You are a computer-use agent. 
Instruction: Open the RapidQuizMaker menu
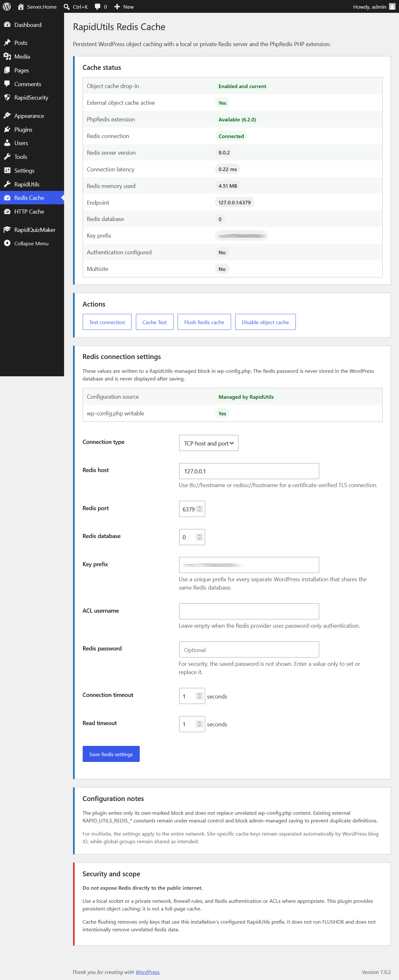point(32,230)
